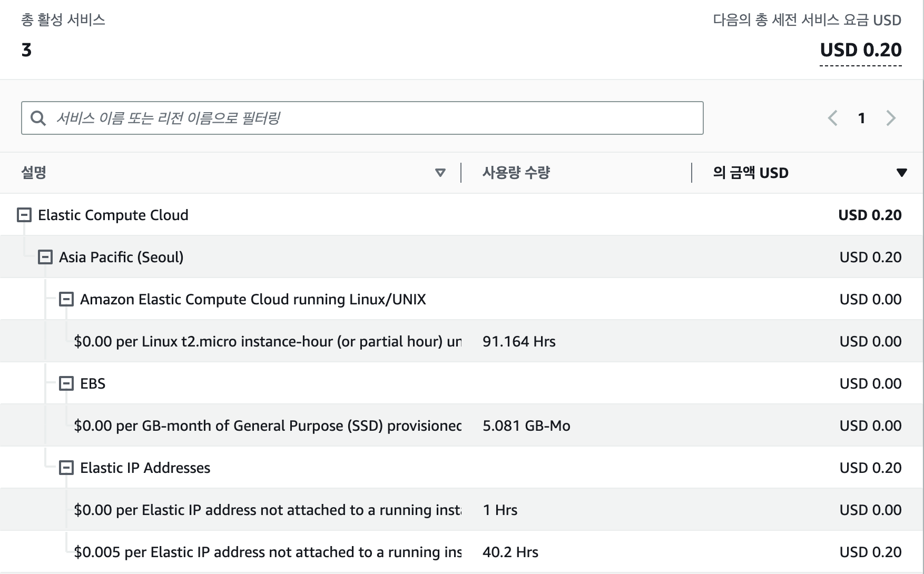This screenshot has width=924, height=574.
Task: Click 다음의 총 세전 서비스 요금 USD label
Action: (807, 20)
